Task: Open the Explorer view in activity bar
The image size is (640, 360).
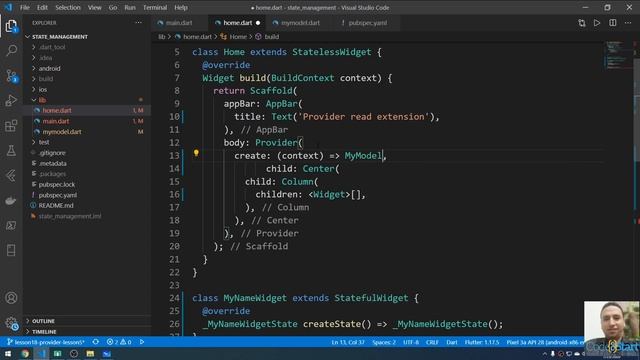Action: pyautogui.click(x=11, y=26)
